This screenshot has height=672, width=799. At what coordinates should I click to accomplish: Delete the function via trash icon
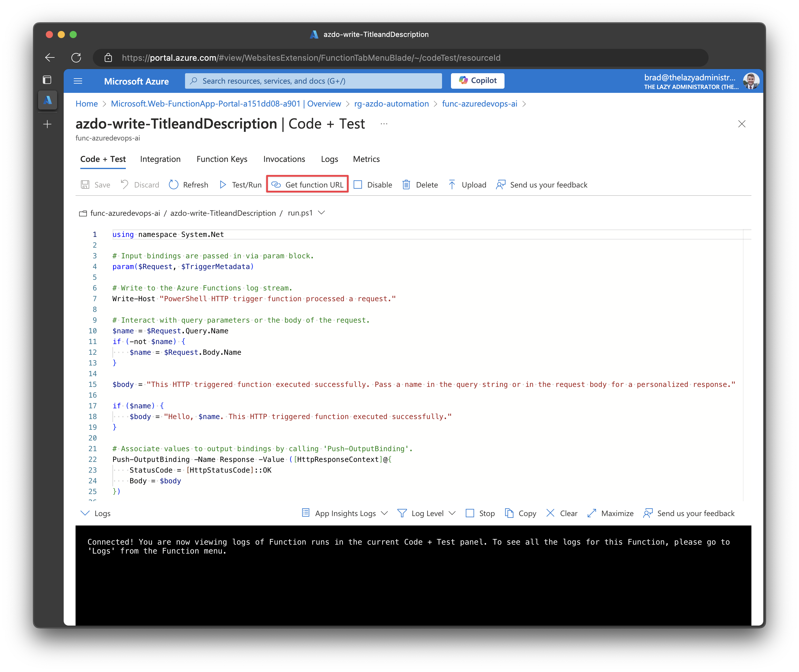420,185
